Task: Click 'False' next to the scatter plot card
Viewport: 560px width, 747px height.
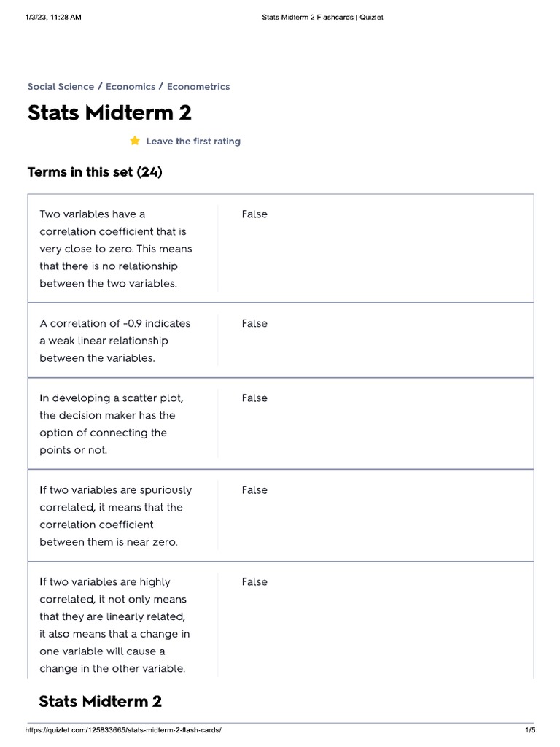Action: pyautogui.click(x=254, y=398)
